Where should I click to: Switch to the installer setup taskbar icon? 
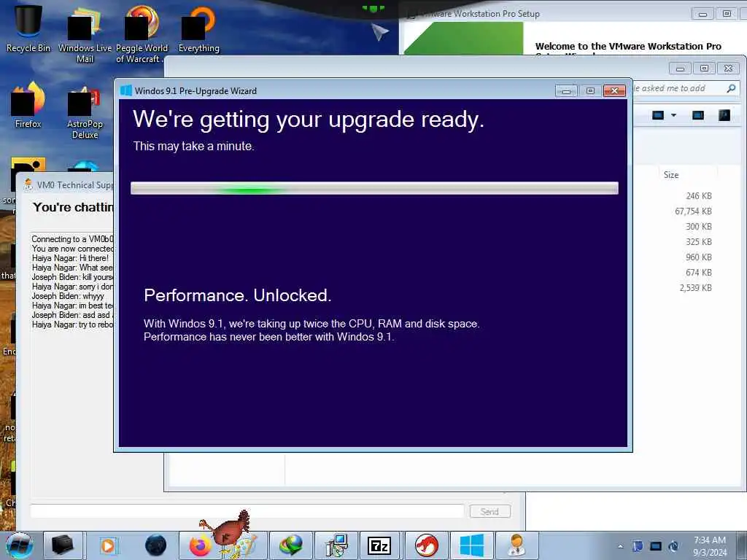[336, 545]
